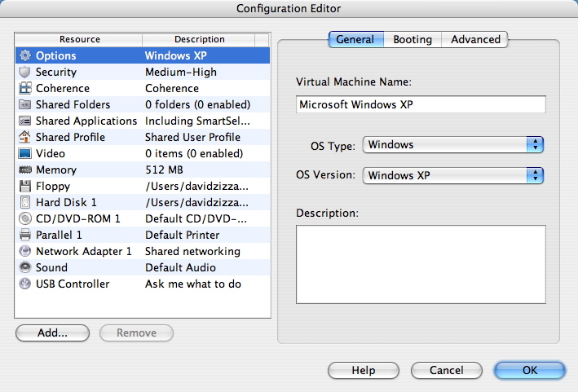Click the Network Adapter 1 globe icon
This screenshot has height=392, width=578.
(x=25, y=251)
